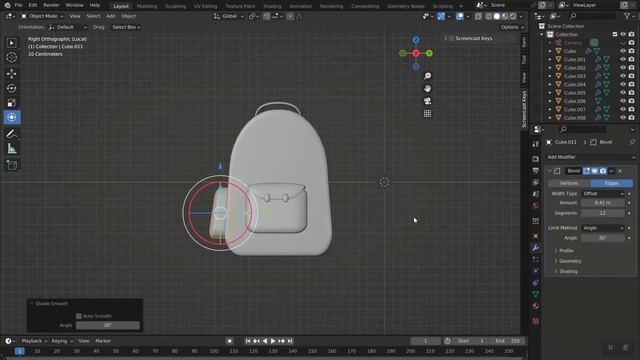Activate the Move tool
The image size is (640, 360).
[11, 73]
